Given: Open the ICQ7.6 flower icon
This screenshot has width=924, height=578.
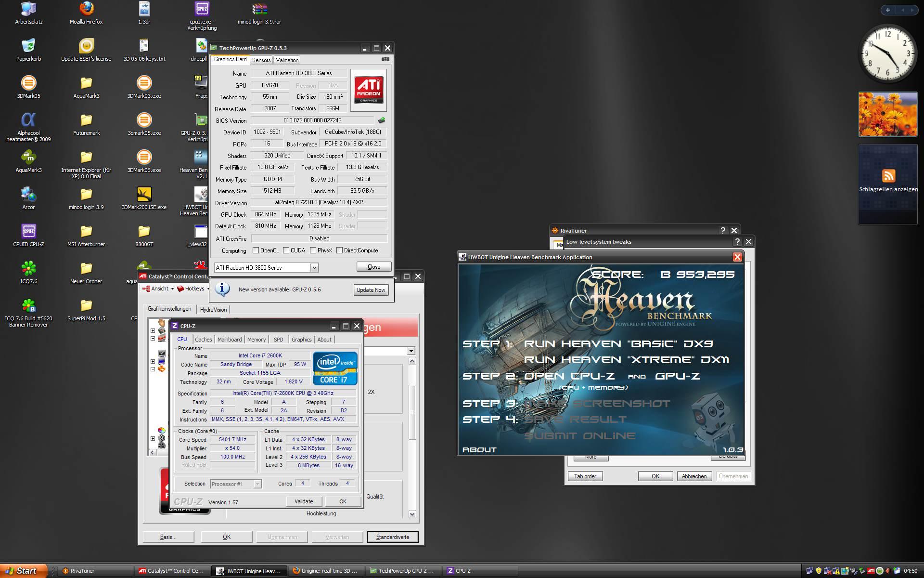Looking at the screenshot, I should click(x=28, y=273).
